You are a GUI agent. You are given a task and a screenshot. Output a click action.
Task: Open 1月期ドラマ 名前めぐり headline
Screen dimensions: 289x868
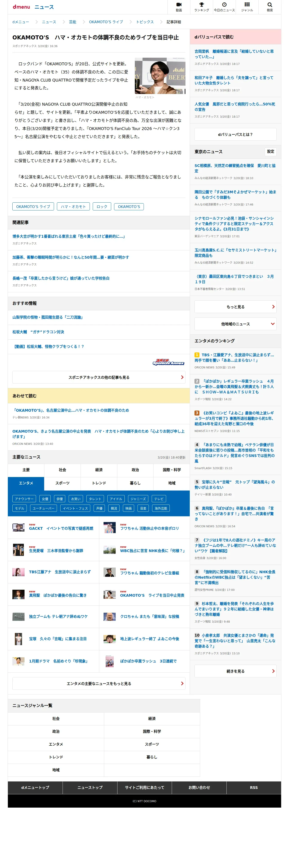tap(58, 661)
